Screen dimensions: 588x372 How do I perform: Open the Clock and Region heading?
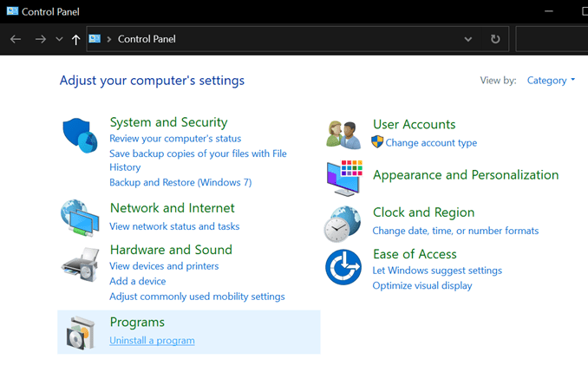tap(424, 212)
